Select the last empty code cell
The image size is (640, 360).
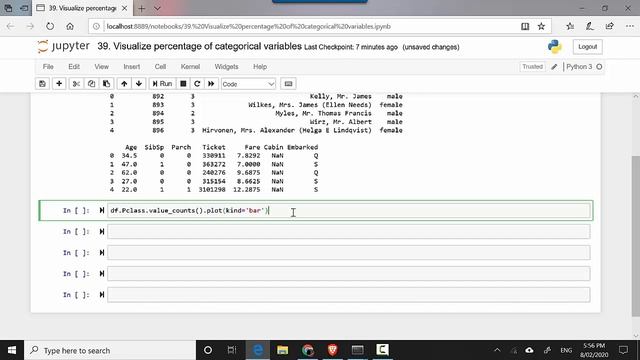[349, 295]
